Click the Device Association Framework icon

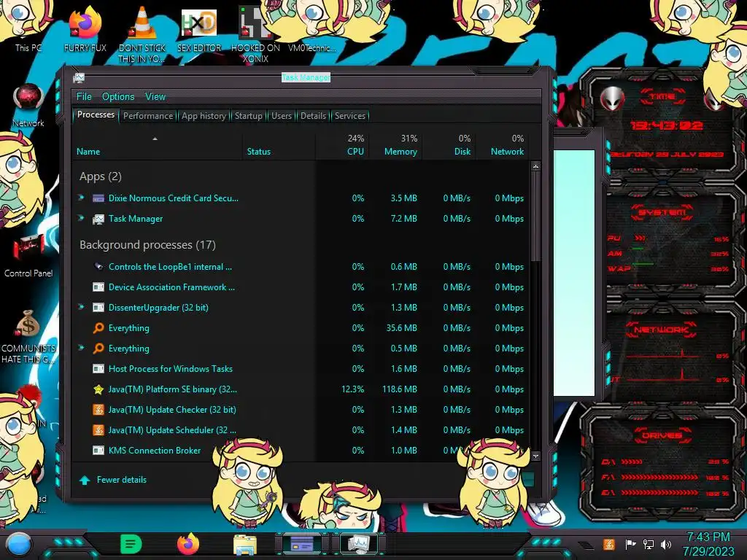pyautogui.click(x=98, y=287)
